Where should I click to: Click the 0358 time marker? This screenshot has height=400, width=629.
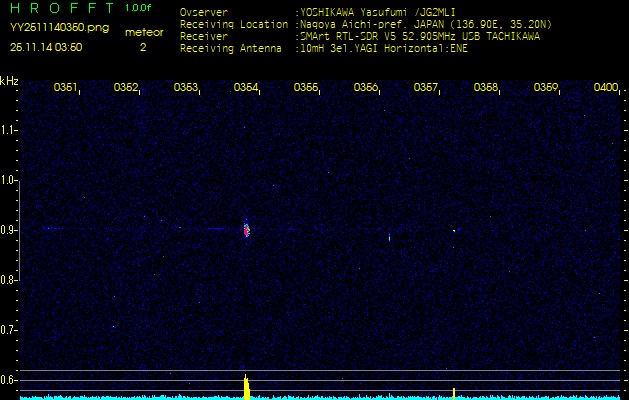pos(485,87)
